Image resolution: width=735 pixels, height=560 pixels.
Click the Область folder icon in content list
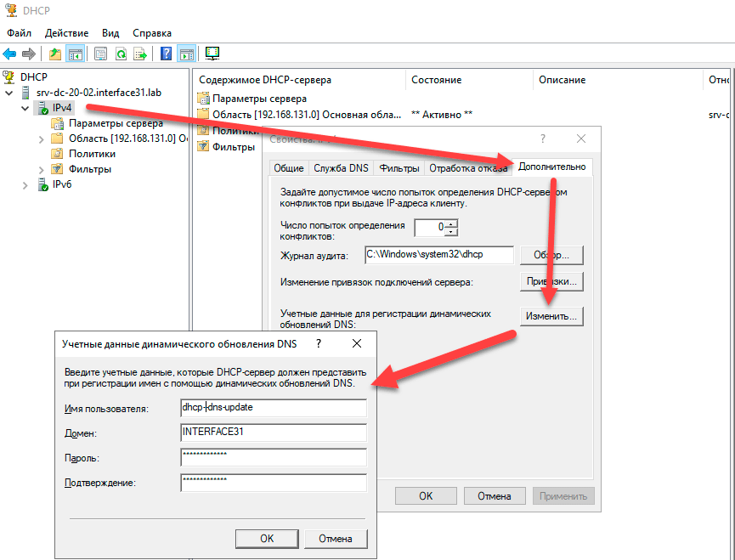[203, 114]
